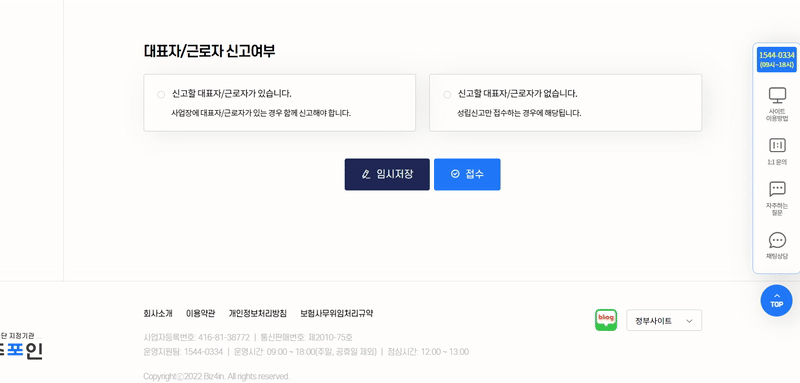Select radio '신고할 대표자/근로자가 있습니다'
Image resolution: width=800 pixels, height=383 pixels.
pyautogui.click(x=161, y=94)
